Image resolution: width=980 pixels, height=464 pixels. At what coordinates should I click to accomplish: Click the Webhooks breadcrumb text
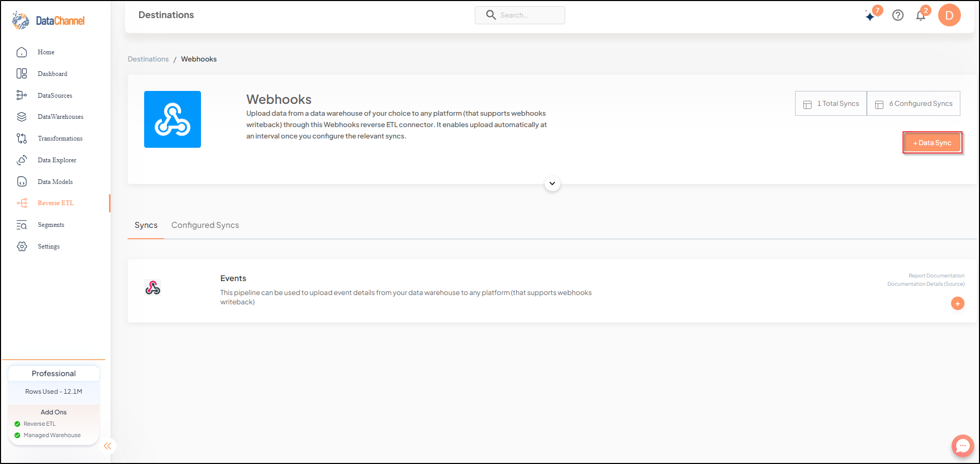click(x=199, y=59)
